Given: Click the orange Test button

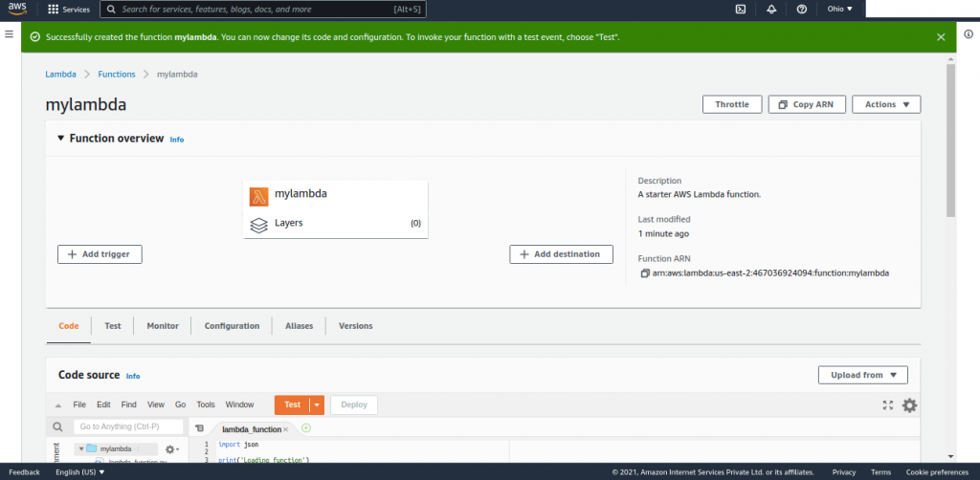Looking at the screenshot, I should [x=292, y=405].
